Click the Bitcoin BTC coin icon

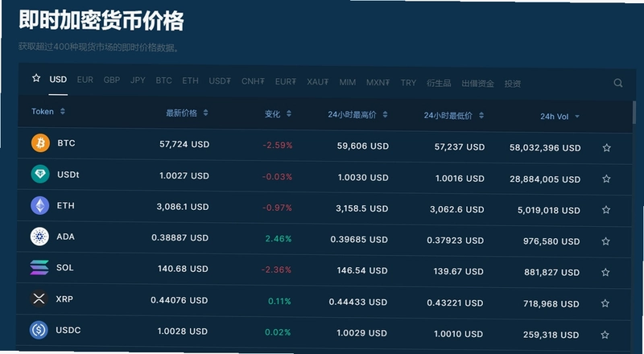[40, 143]
